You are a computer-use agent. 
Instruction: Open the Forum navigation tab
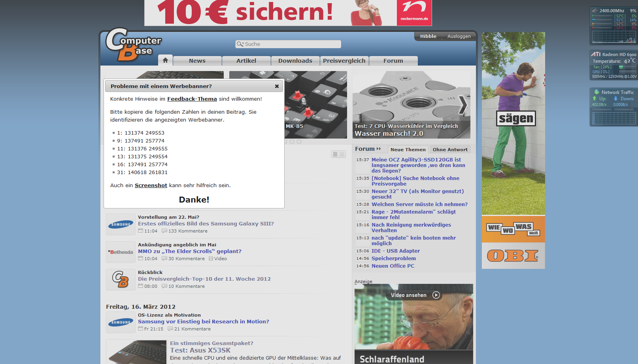[x=393, y=61]
